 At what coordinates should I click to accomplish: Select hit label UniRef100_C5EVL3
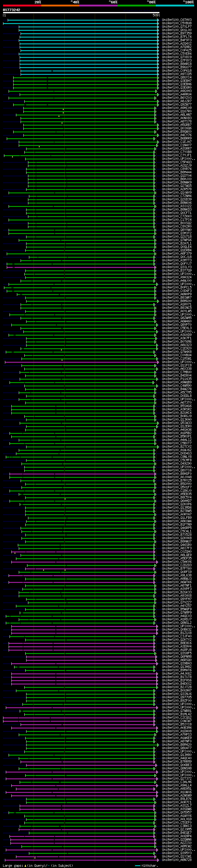(x=177, y=328)
